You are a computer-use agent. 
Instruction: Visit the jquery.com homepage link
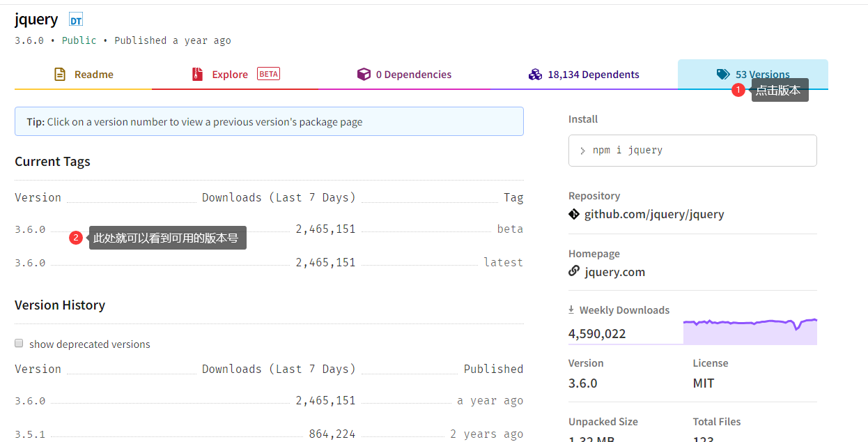click(x=614, y=272)
